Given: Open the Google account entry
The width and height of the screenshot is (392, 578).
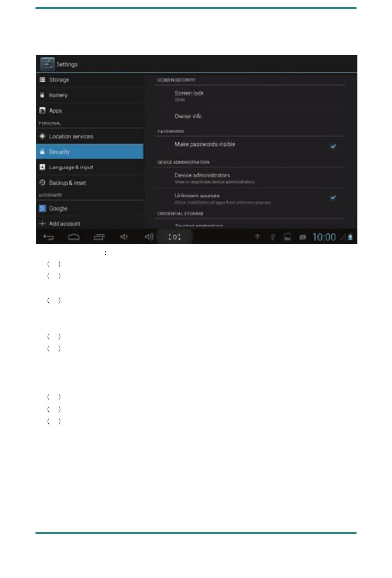Looking at the screenshot, I should point(90,208).
